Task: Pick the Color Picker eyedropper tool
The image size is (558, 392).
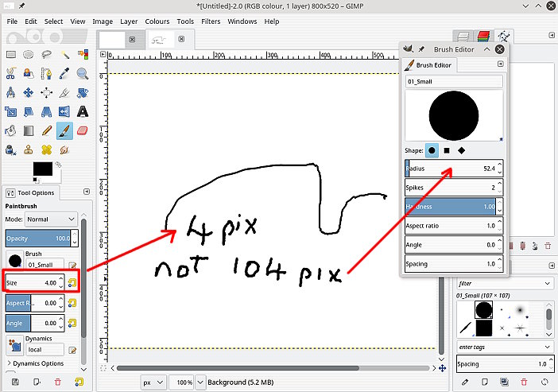Action: pos(64,74)
